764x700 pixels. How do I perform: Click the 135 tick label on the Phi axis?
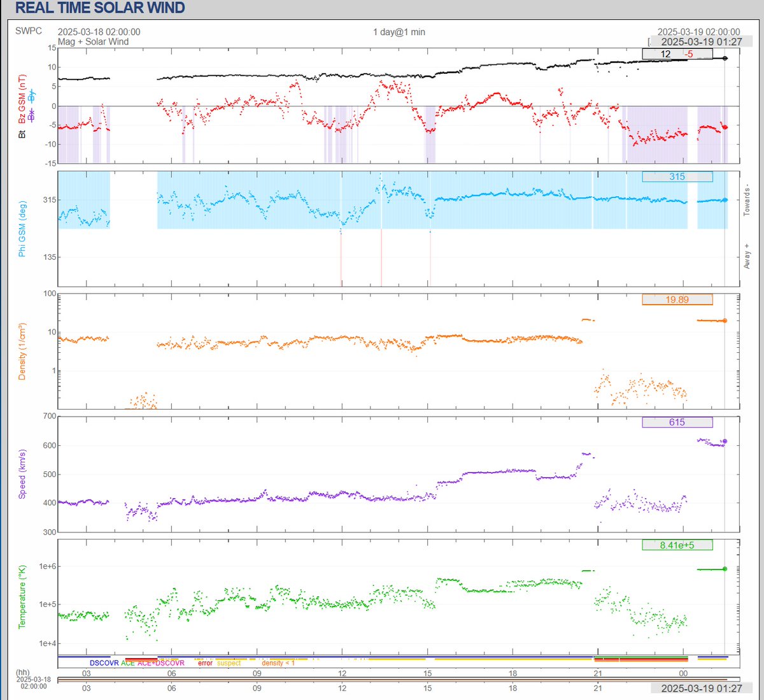pos(49,257)
